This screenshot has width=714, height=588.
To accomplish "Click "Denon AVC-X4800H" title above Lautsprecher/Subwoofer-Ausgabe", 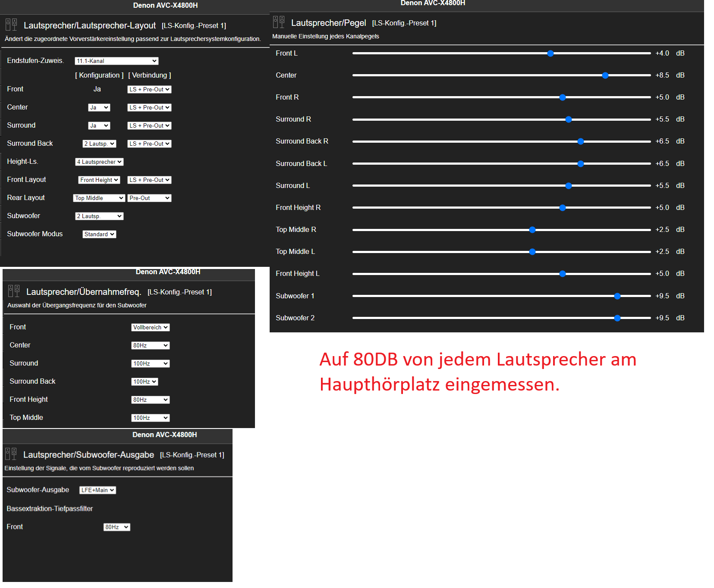I will 165,435.
